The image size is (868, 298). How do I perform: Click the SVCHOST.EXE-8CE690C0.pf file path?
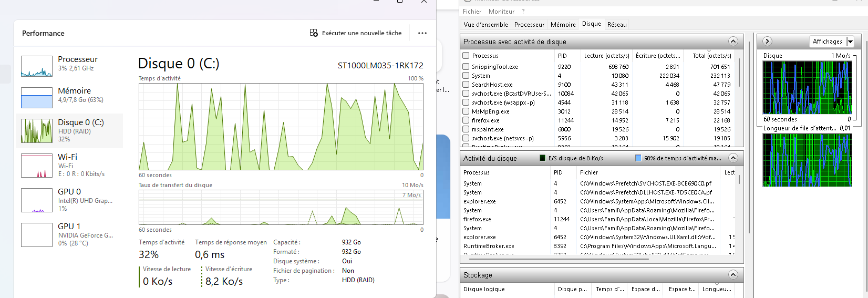646,183
